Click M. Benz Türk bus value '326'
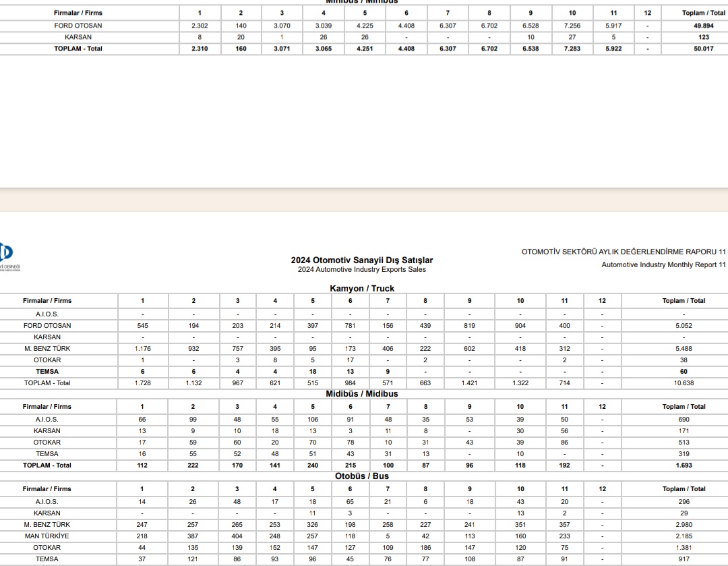The width and height of the screenshot is (728, 566). (x=313, y=525)
